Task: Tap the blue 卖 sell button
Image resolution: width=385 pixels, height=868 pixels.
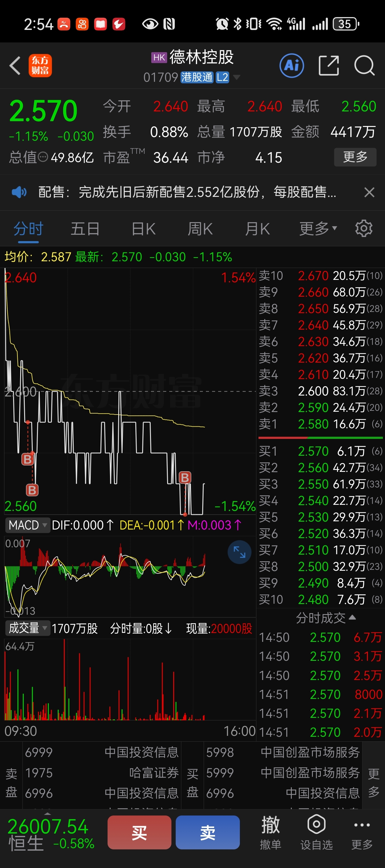Action: pyautogui.click(x=207, y=832)
